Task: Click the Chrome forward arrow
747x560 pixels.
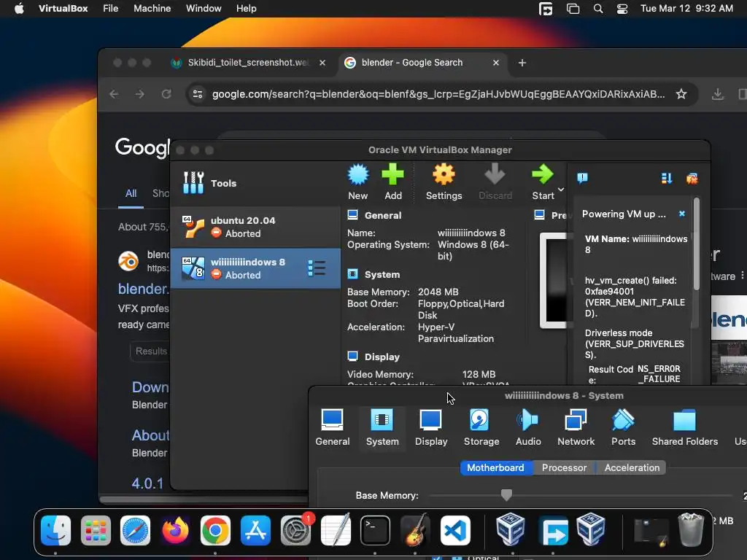Action: click(x=139, y=94)
